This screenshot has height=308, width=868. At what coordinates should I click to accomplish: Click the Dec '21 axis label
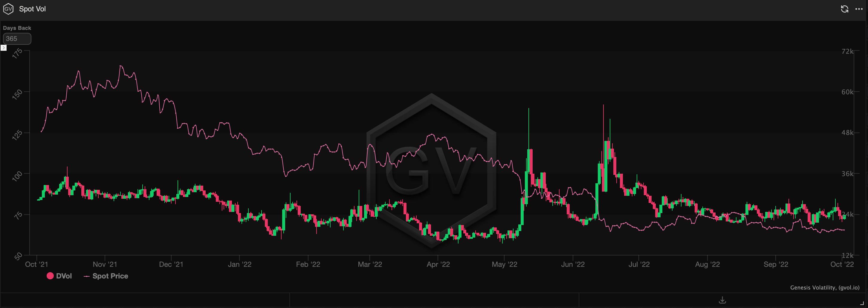171,264
